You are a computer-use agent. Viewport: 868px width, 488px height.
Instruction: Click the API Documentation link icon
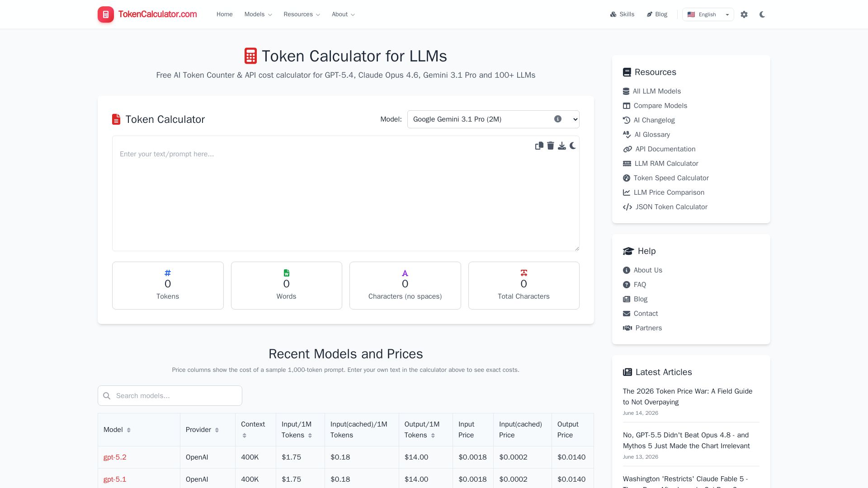tap(627, 149)
